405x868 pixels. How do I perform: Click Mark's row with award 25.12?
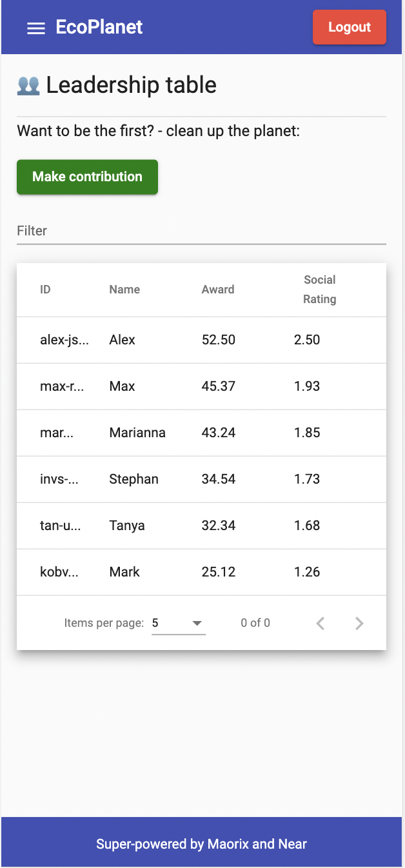click(201, 572)
